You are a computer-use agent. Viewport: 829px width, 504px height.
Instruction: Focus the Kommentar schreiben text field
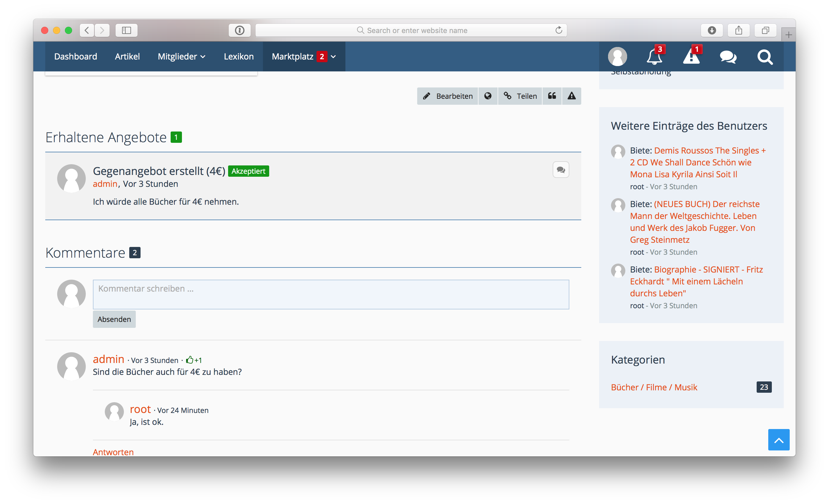coord(331,294)
